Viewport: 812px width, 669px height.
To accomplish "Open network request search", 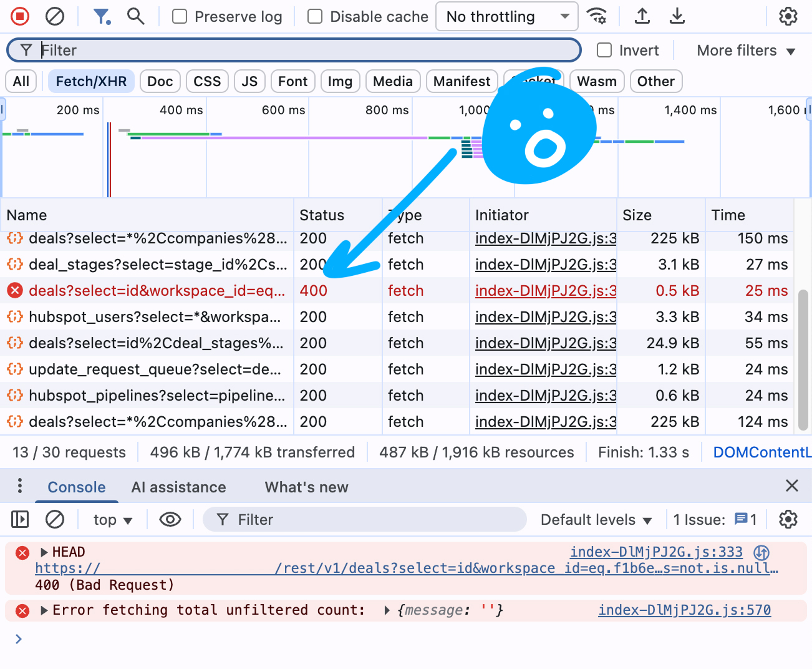I will click(x=136, y=16).
